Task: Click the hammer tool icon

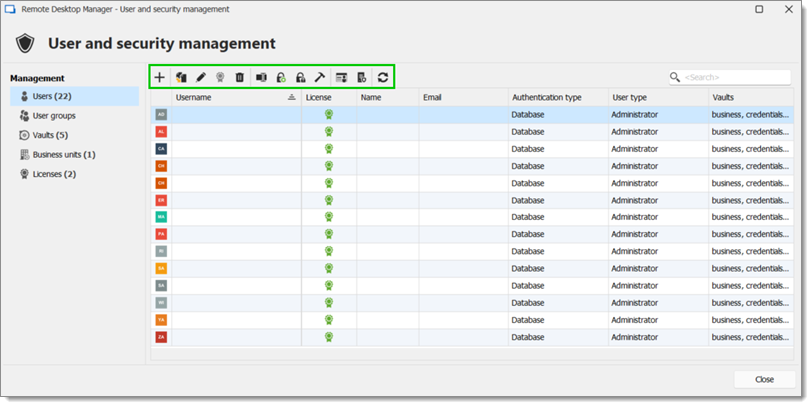Action: pos(320,77)
